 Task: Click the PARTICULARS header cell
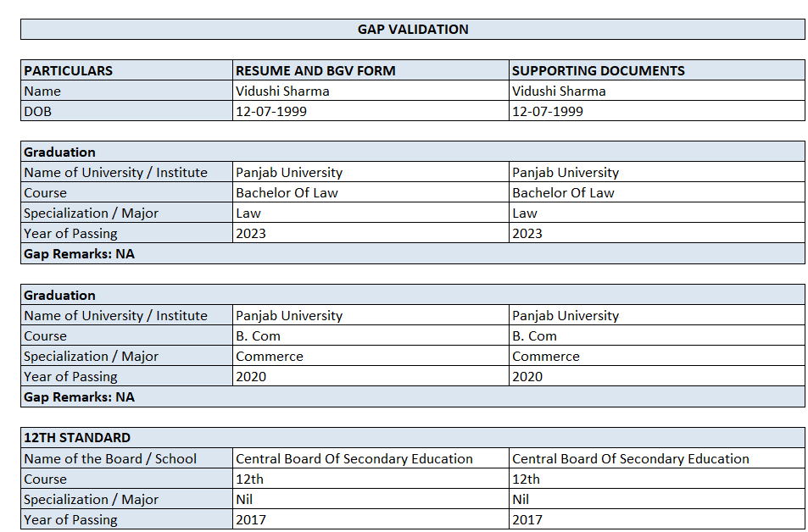pyautogui.click(x=127, y=70)
